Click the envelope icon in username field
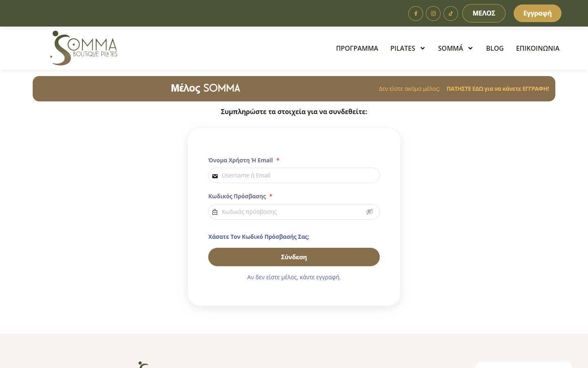The image size is (588, 368). pos(215,176)
